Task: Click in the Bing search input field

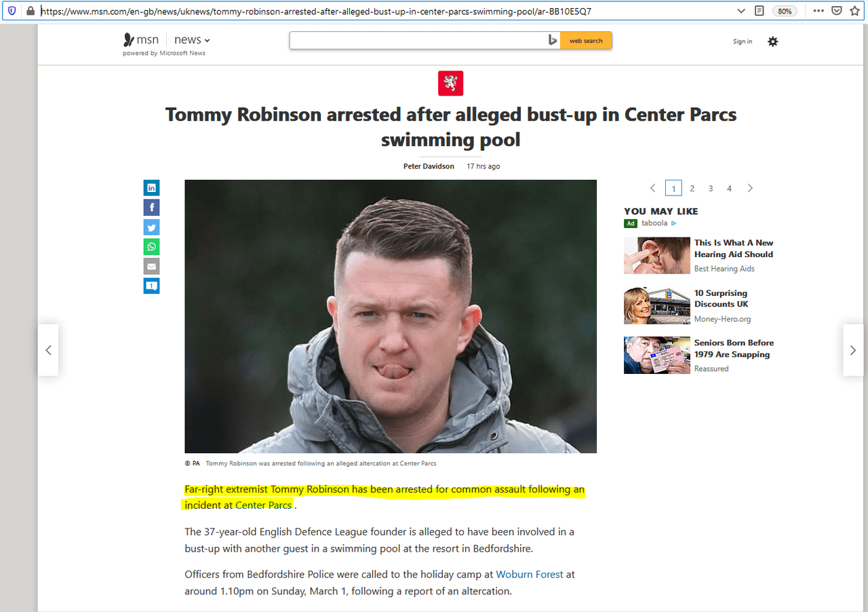Action: pos(418,41)
